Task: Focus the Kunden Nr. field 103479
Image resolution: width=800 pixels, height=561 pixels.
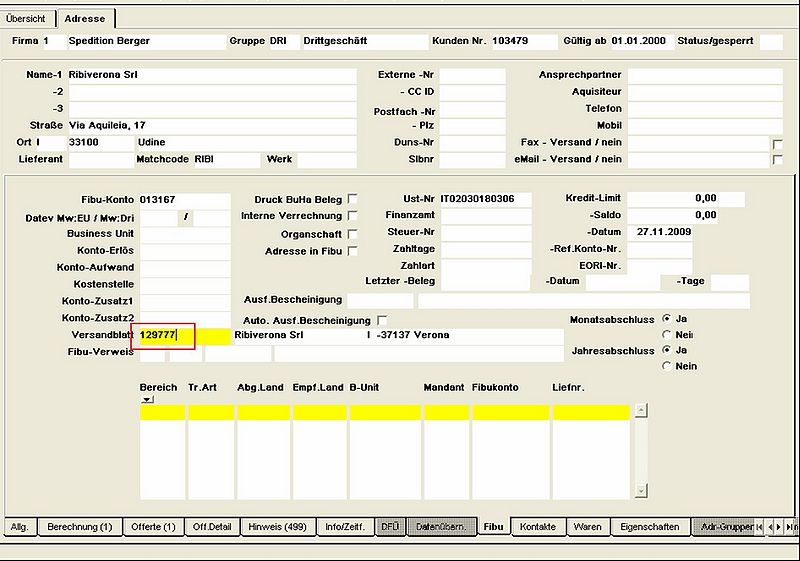Action: 524,41
